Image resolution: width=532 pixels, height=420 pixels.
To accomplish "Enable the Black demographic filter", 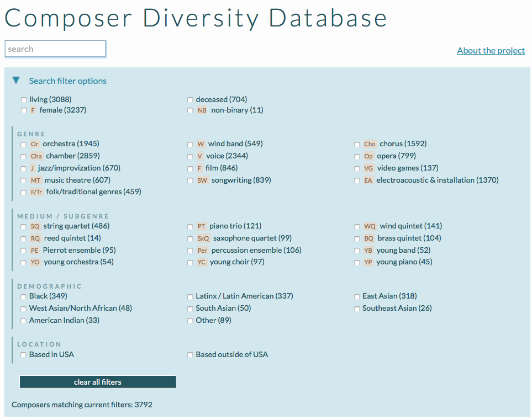I will [23, 296].
